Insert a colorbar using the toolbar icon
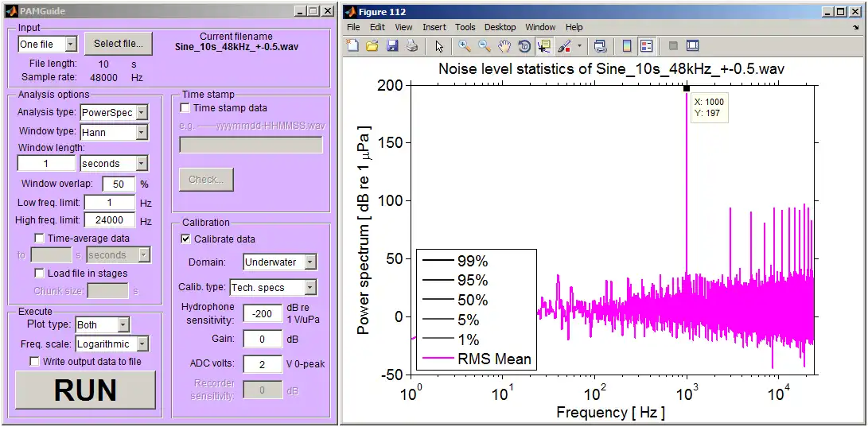Image resolution: width=868 pixels, height=427 pixels. pyautogui.click(x=627, y=46)
